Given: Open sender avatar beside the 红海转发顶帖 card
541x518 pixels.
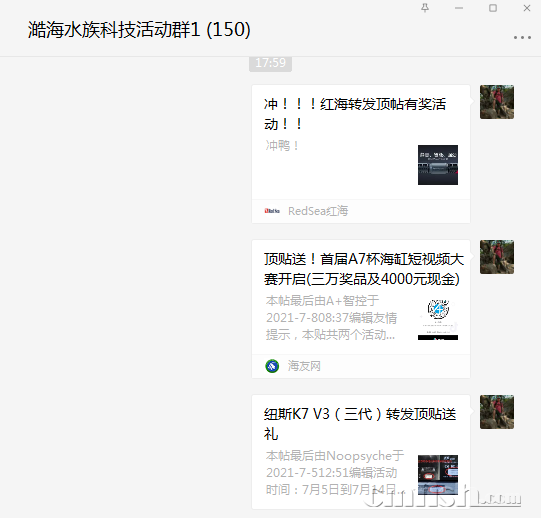Looking at the screenshot, I should pos(497,102).
